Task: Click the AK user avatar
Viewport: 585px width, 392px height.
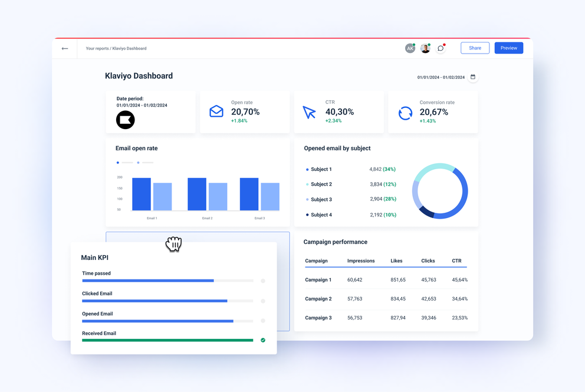Action: pyautogui.click(x=410, y=48)
